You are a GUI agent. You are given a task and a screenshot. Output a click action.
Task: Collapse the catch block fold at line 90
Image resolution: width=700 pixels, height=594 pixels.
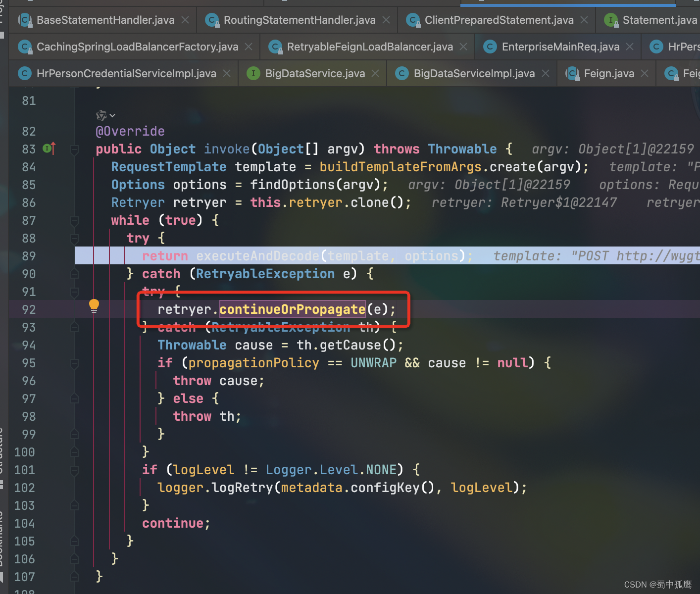click(x=74, y=274)
